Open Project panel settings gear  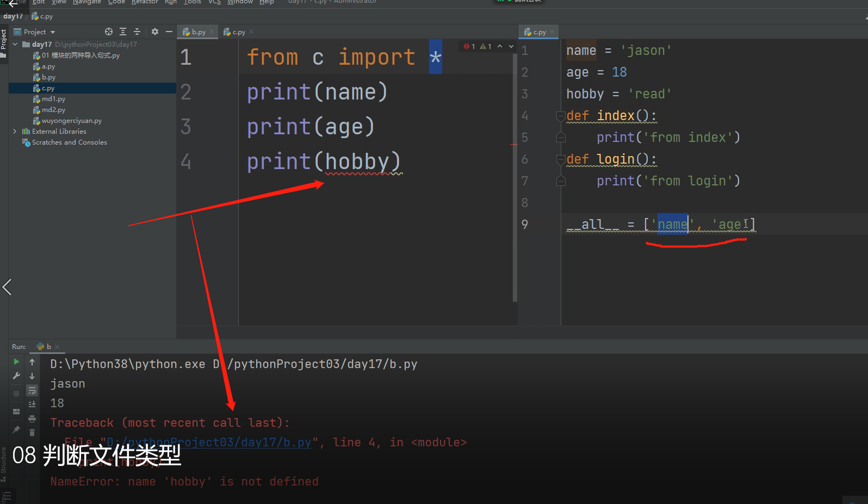pos(155,32)
